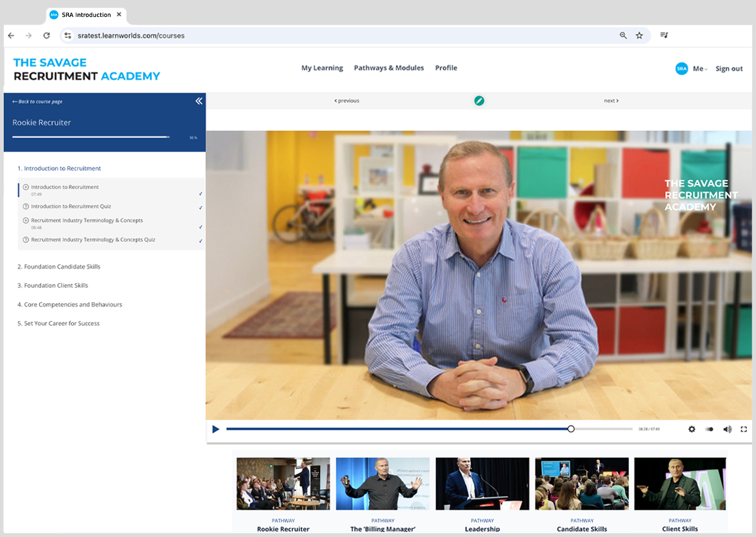Click question icon beside Introduction to Recruitment Quiz

26,206
